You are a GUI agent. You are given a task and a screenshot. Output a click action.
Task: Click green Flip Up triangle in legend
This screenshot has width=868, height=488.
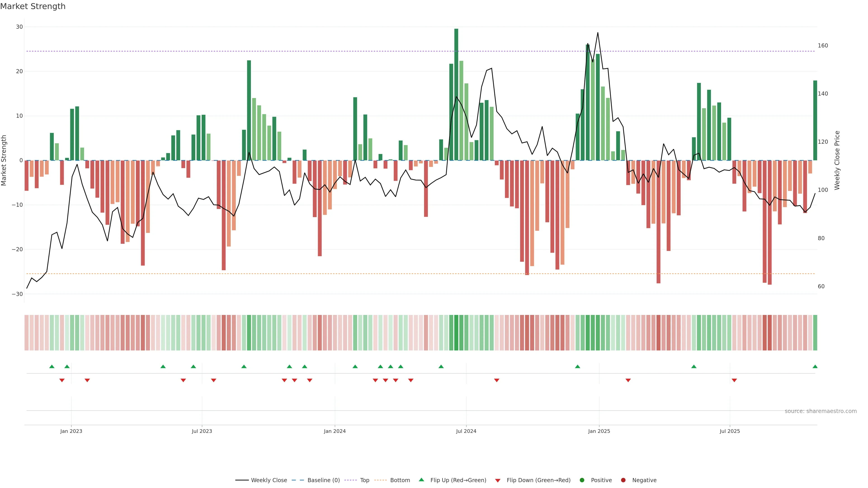tap(421, 480)
